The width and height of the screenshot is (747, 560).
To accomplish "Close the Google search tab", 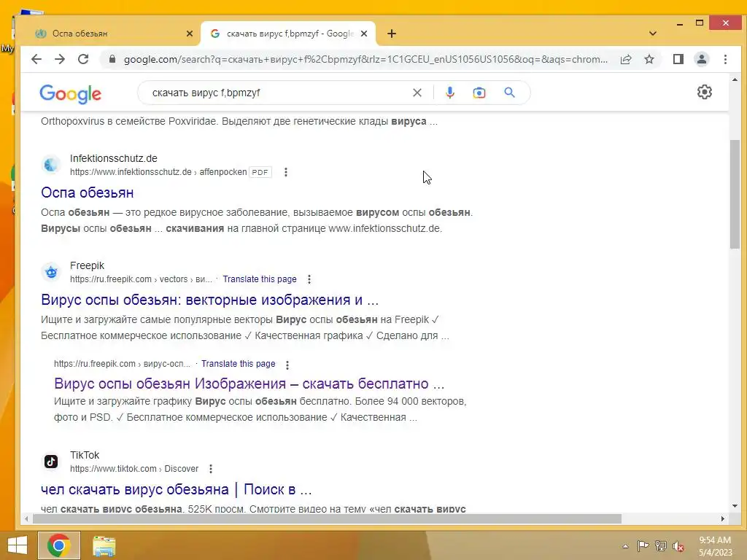I will click(364, 34).
